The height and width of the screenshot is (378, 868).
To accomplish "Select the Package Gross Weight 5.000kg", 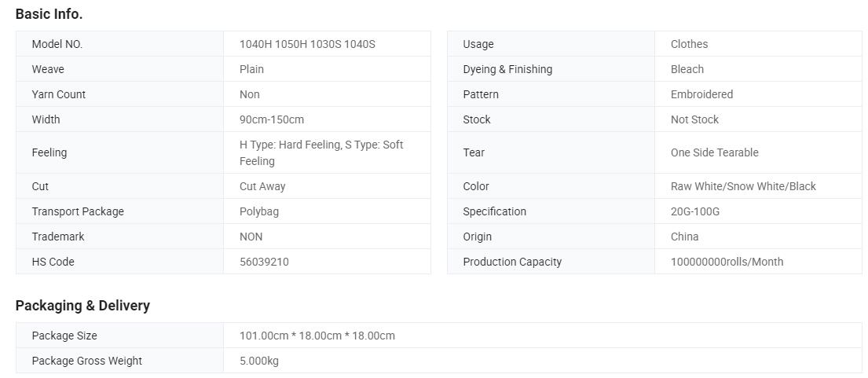I will [x=259, y=361].
